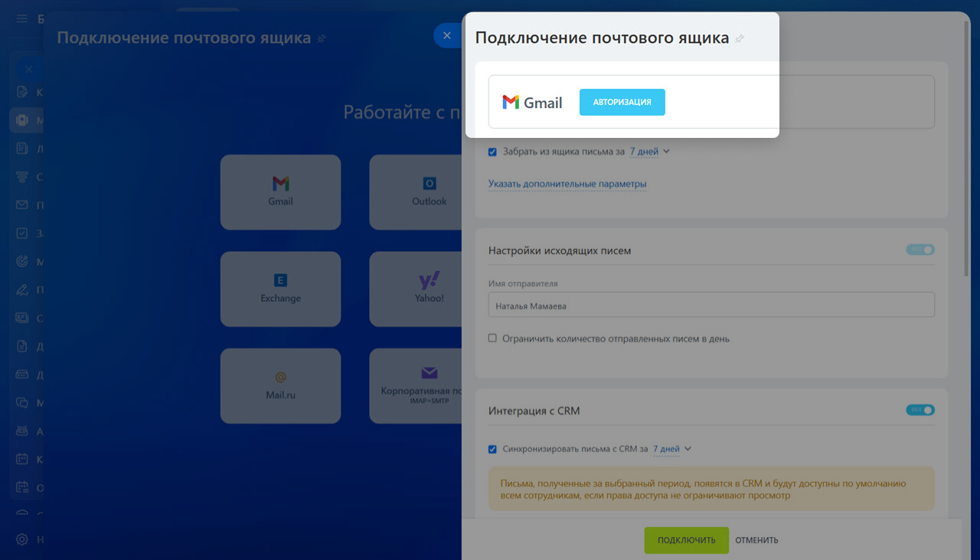
Task: Click the orange notice about letters appearing in CRM
Action: pyautogui.click(x=711, y=489)
